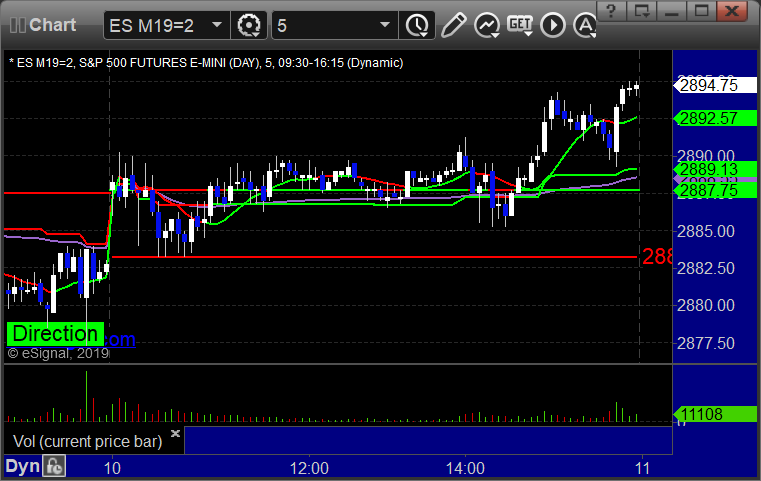
Task: Click the 2885.00 price axis label
Action: 706,231
